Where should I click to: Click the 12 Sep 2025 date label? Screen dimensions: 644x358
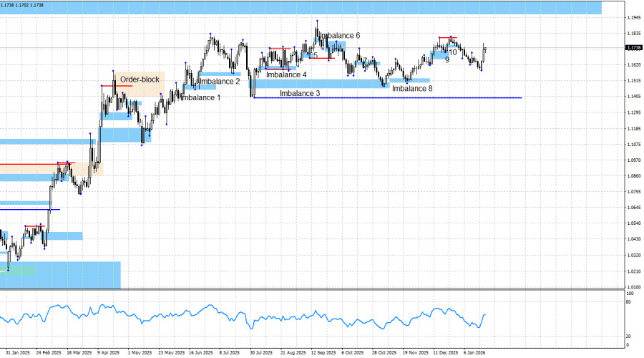coord(323,353)
